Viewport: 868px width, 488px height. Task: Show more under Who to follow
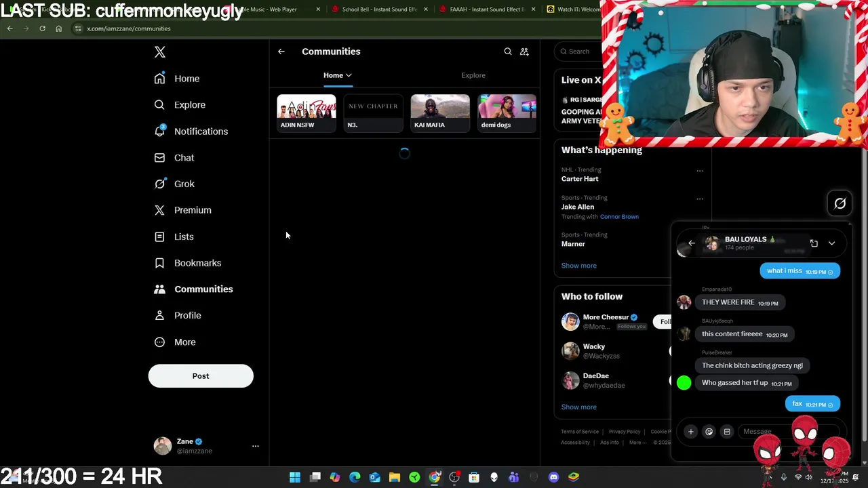coord(579,407)
